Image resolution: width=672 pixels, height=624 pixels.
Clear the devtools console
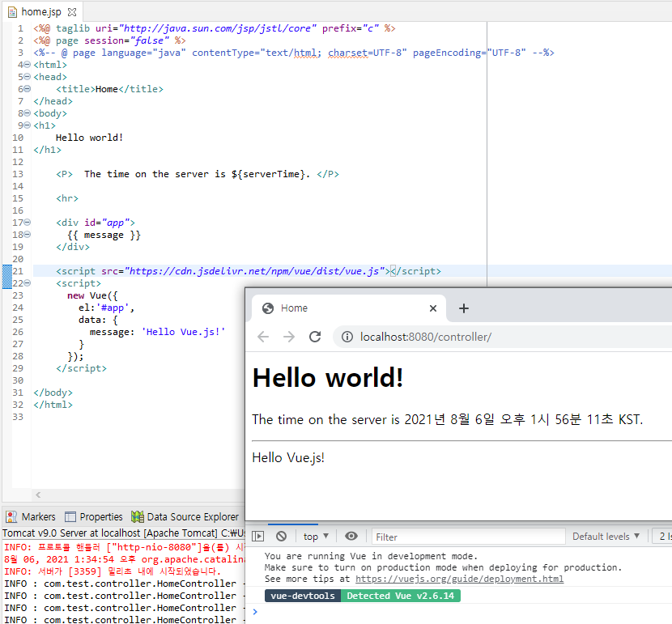pos(281,537)
